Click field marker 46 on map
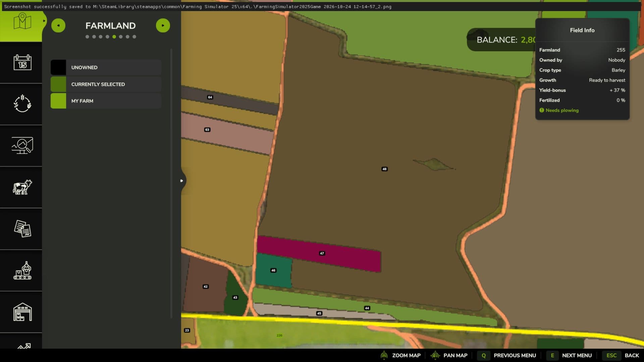The width and height of the screenshot is (644, 362). tap(273, 270)
